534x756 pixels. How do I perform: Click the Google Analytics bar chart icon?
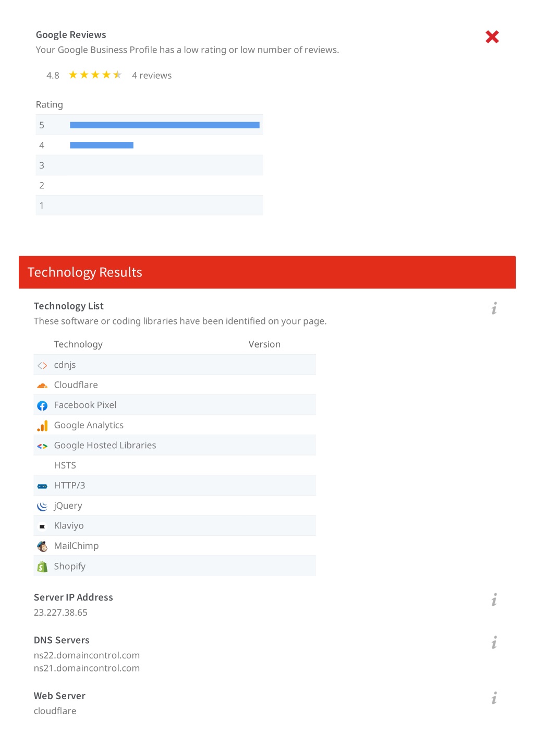(x=42, y=426)
